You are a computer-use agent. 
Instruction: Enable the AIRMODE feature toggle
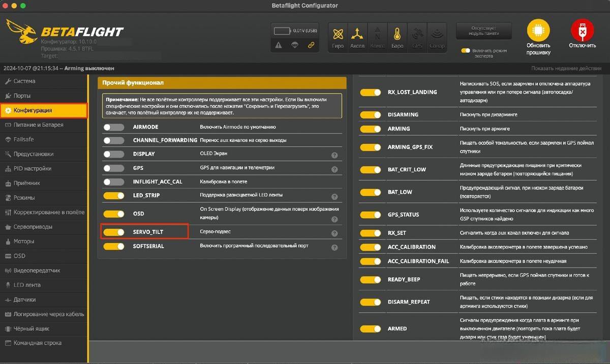click(114, 127)
